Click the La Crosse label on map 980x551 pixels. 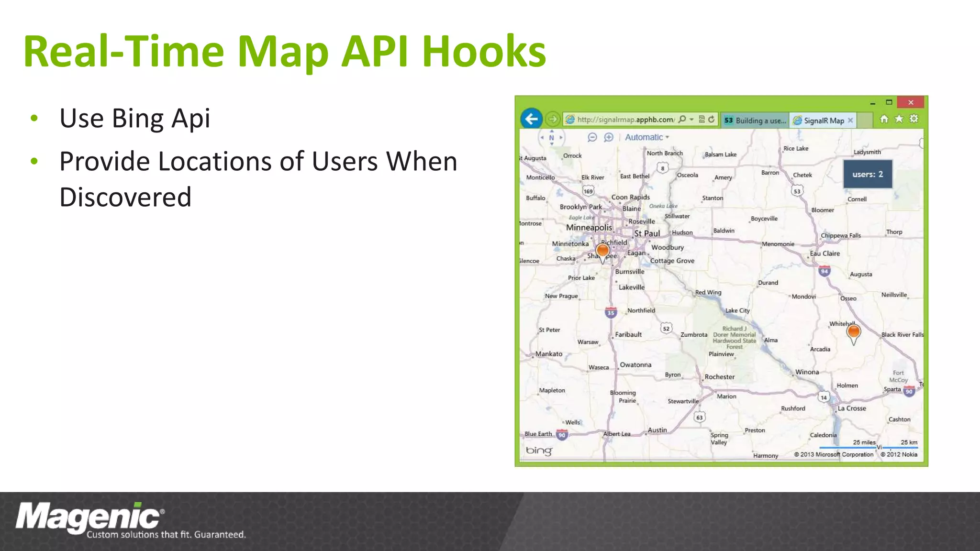tap(852, 408)
